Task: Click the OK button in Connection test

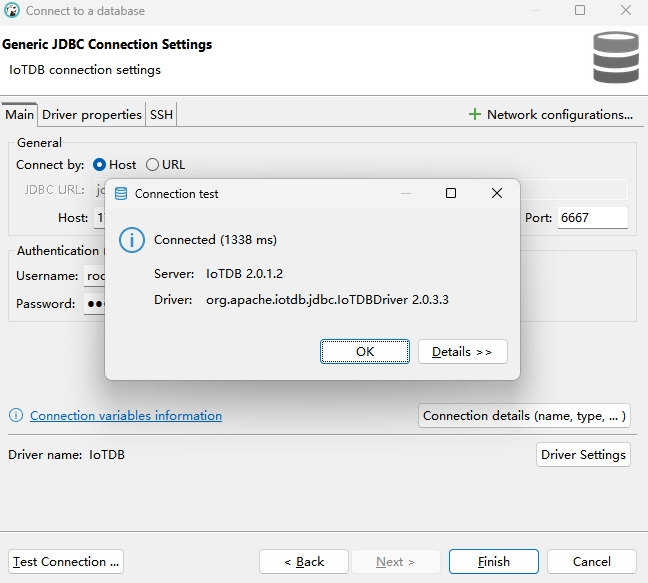Action: tap(364, 352)
